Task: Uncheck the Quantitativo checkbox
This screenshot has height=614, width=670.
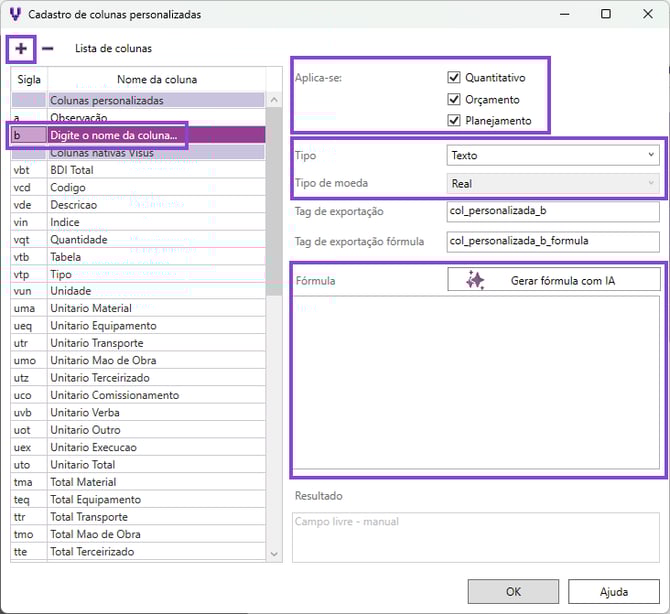Action: [454, 77]
